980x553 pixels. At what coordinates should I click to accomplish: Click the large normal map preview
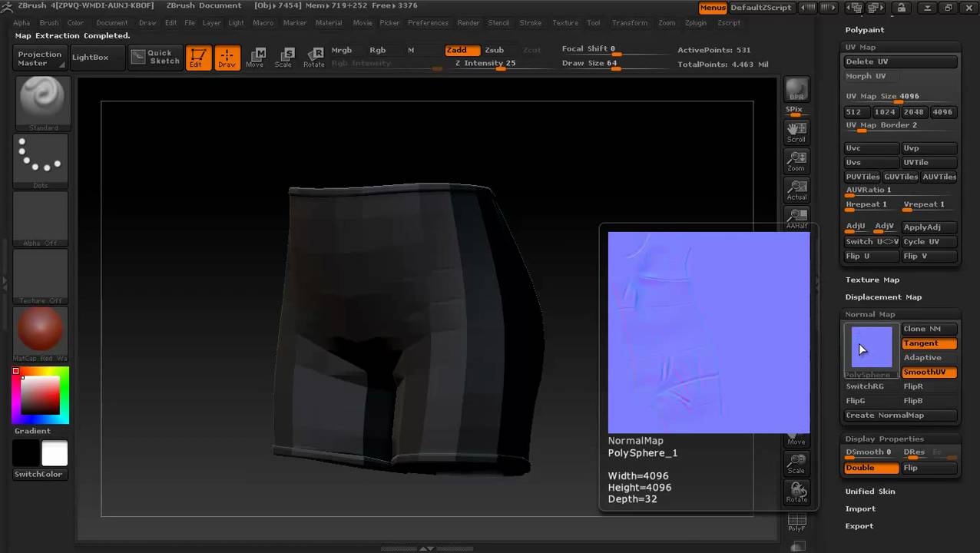(708, 333)
